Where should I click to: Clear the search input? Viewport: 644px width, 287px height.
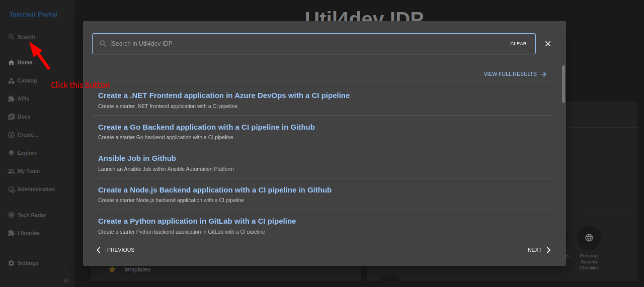518,44
